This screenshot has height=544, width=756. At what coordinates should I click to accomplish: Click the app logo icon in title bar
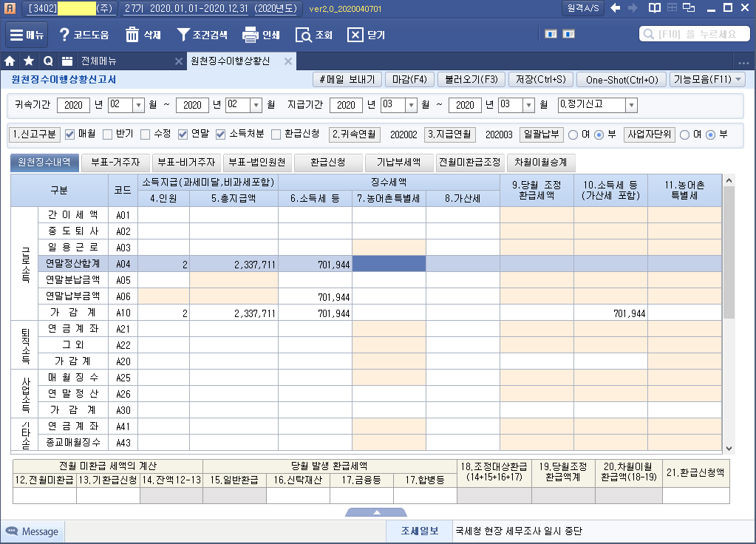10,7
